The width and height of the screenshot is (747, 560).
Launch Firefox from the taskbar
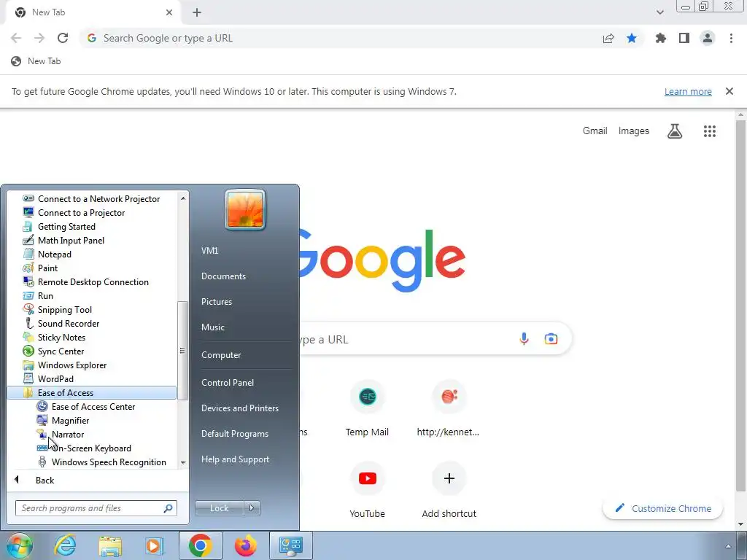(x=246, y=545)
